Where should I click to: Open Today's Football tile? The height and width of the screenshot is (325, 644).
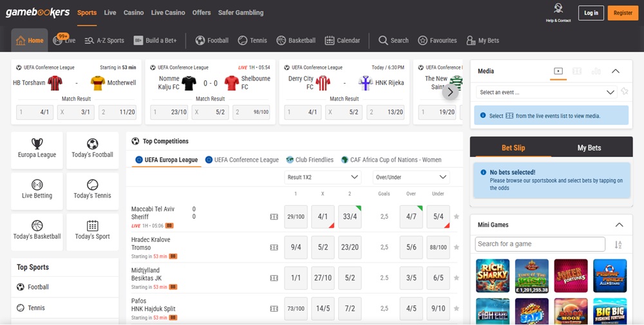(x=92, y=150)
